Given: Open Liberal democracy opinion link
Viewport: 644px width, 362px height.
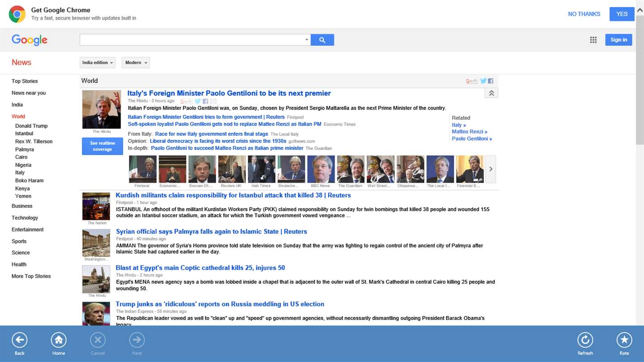Looking at the screenshot, I should pyautogui.click(x=218, y=141).
